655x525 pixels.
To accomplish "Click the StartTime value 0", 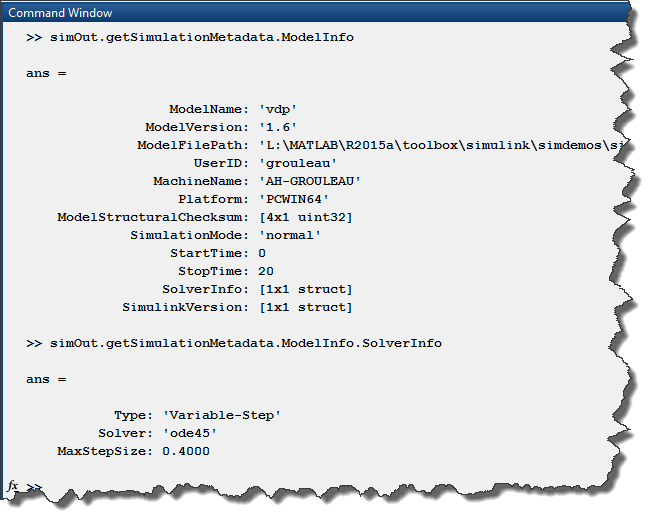I will click(x=262, y=253).
